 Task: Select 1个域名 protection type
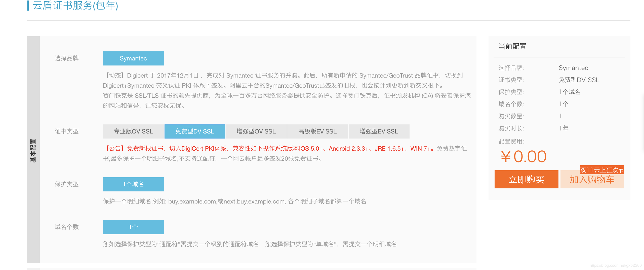133,184
